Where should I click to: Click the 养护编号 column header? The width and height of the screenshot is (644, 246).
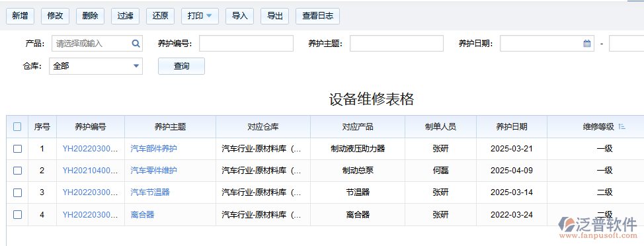point(91,127)
